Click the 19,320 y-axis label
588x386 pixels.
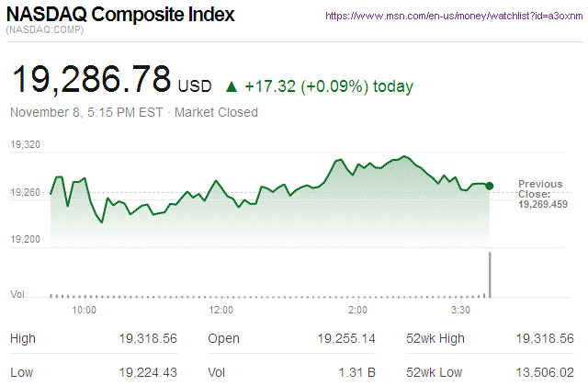[x=25, y=145]
